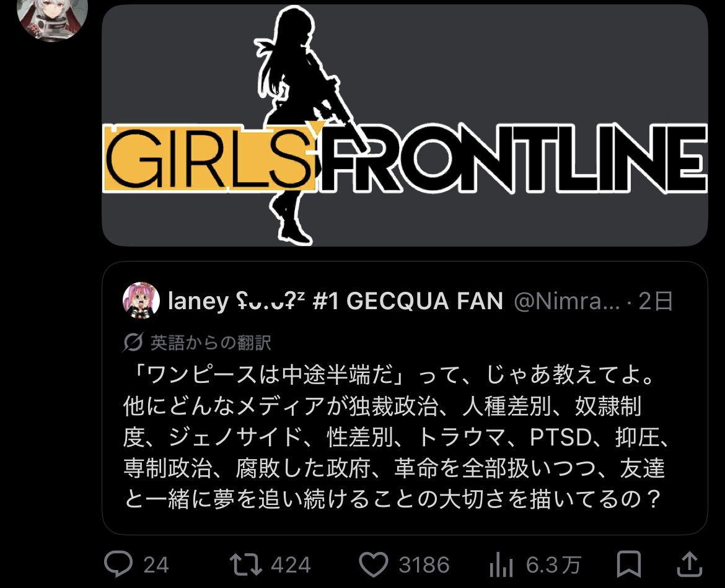Image resolution: width=725 pixels, height=588 pixels.
Task: Open laney's pink-haired avatar
Action: pos(141,301)
